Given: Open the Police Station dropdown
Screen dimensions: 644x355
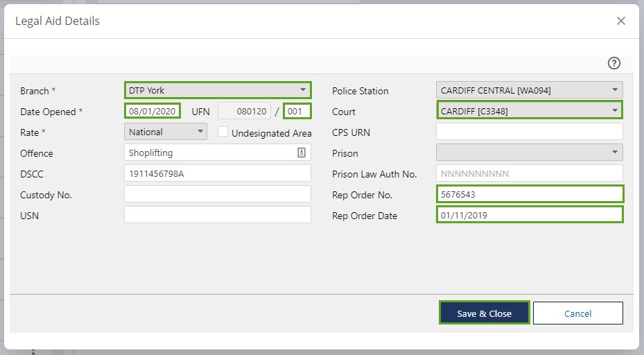Looking at the screenshot, I should click(x=529, y=90).
